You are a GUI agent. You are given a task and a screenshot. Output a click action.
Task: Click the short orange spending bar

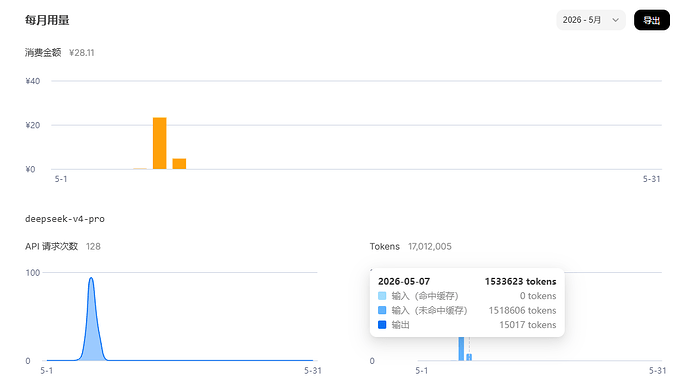179,164
